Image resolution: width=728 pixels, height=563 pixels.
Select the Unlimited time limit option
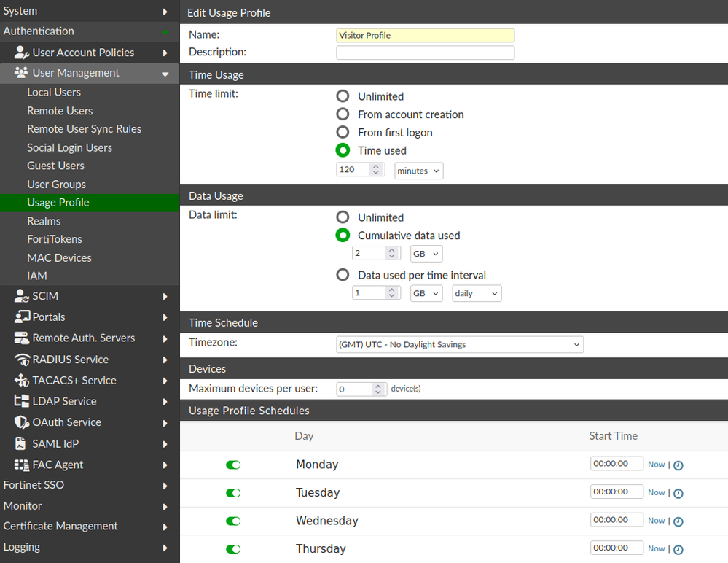click(343, 96)
